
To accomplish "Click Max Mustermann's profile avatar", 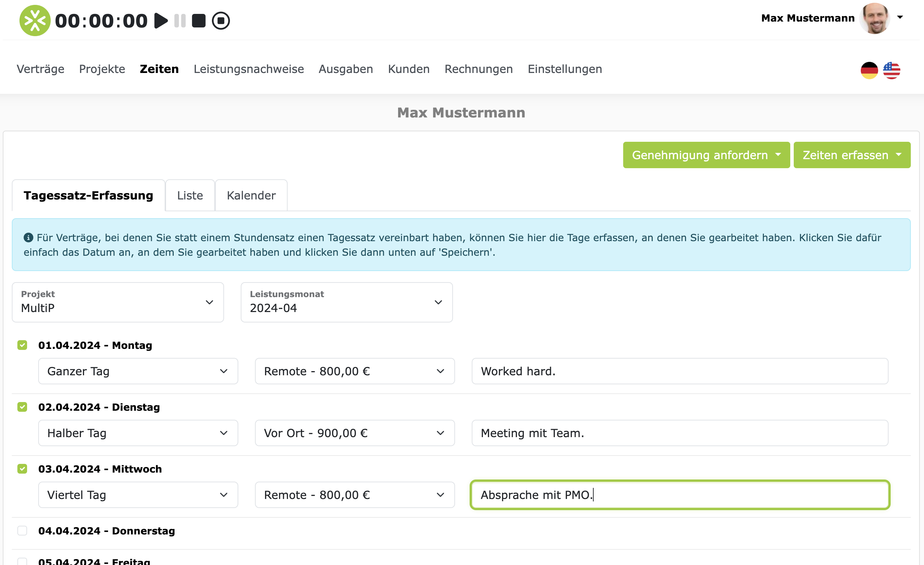I will 875,18.
